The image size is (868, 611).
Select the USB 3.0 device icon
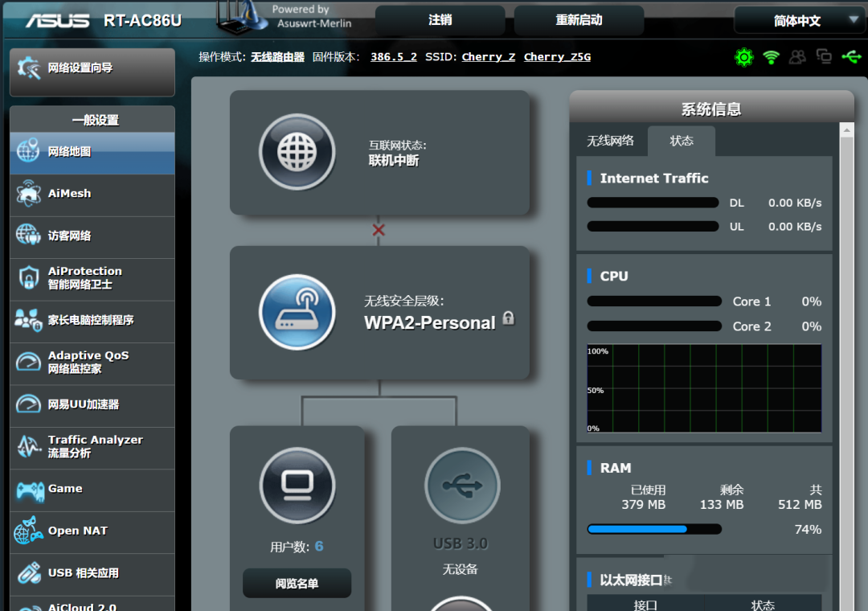click(x=462, y=486)
